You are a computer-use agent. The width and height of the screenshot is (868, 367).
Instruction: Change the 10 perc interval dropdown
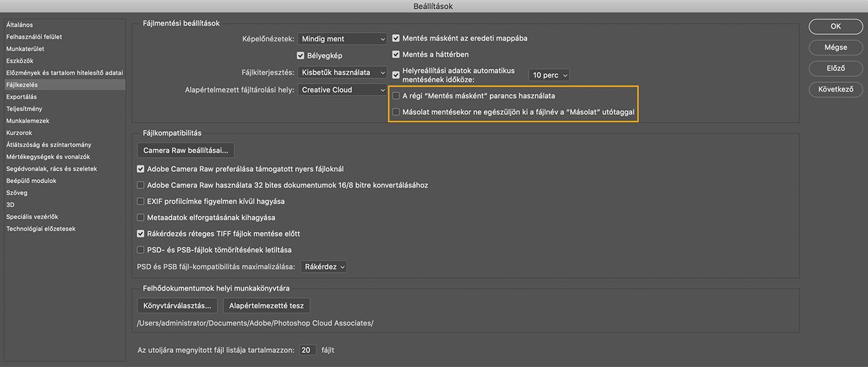pyautogui.click(x=549, y=76)
